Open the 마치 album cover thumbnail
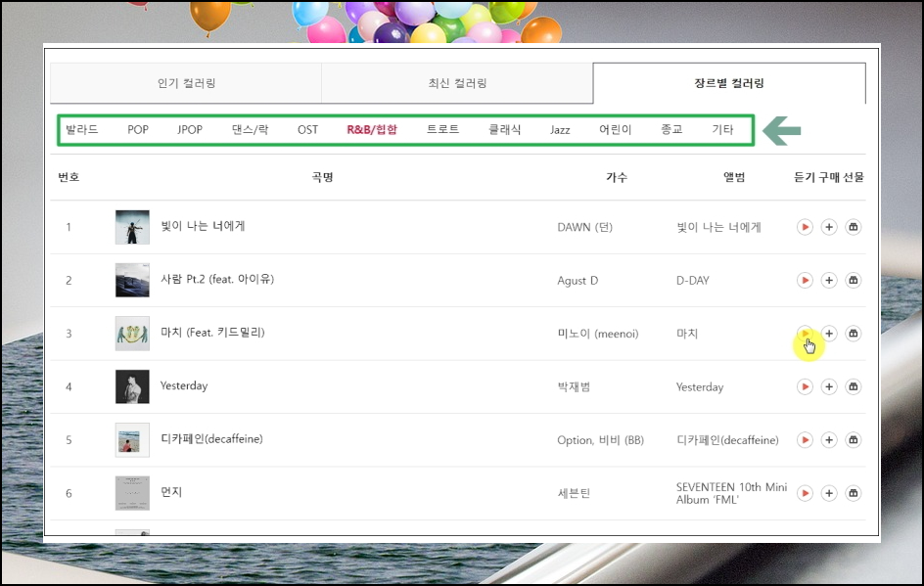The height and width of the screenshot is (586, 924). pos(132,334)
